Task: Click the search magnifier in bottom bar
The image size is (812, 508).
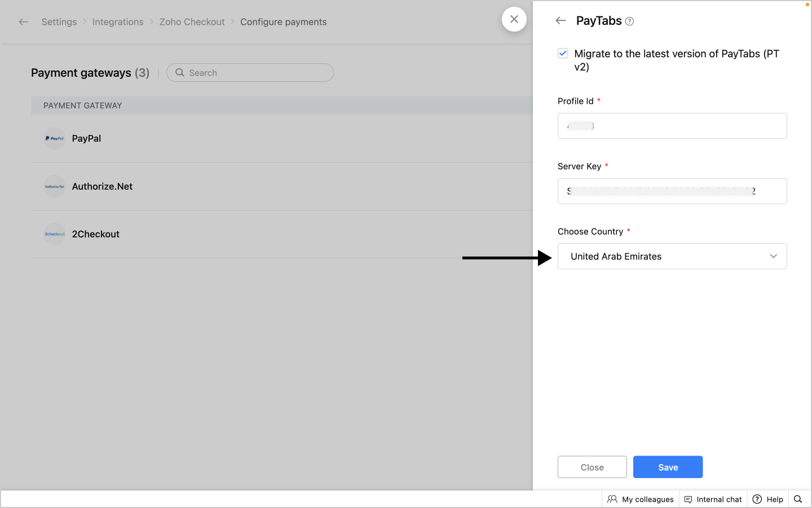Action: [x=798, y=499]
